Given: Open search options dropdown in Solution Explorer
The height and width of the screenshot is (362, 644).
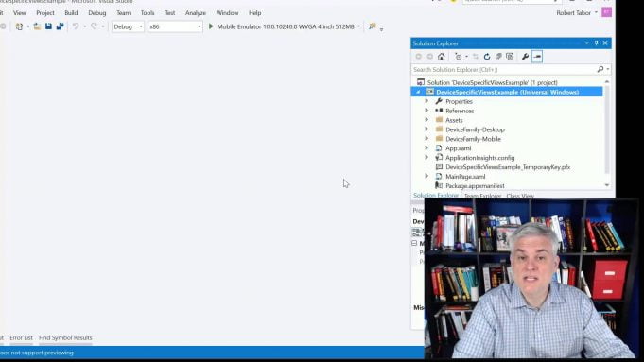Looking at the screenshot, I should [608, 69].
